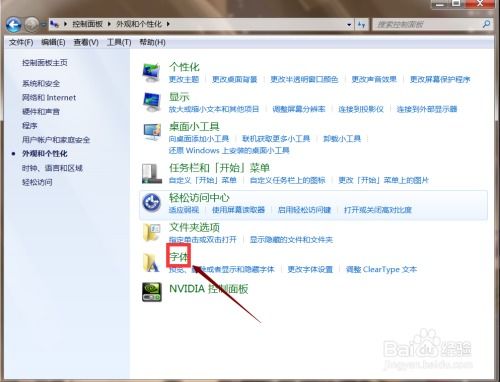
Task: Click 外观和个性化 in the address breadcrumb
Action: tap(139, 24)
